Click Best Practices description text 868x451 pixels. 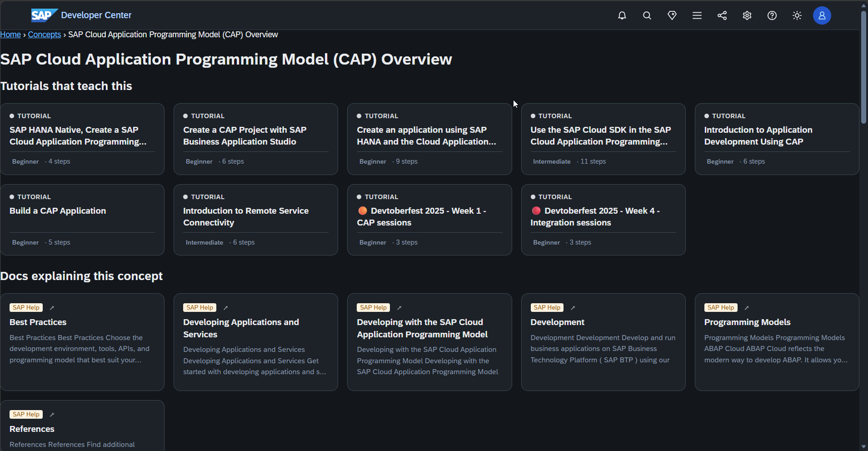click(x=80, y=349)
